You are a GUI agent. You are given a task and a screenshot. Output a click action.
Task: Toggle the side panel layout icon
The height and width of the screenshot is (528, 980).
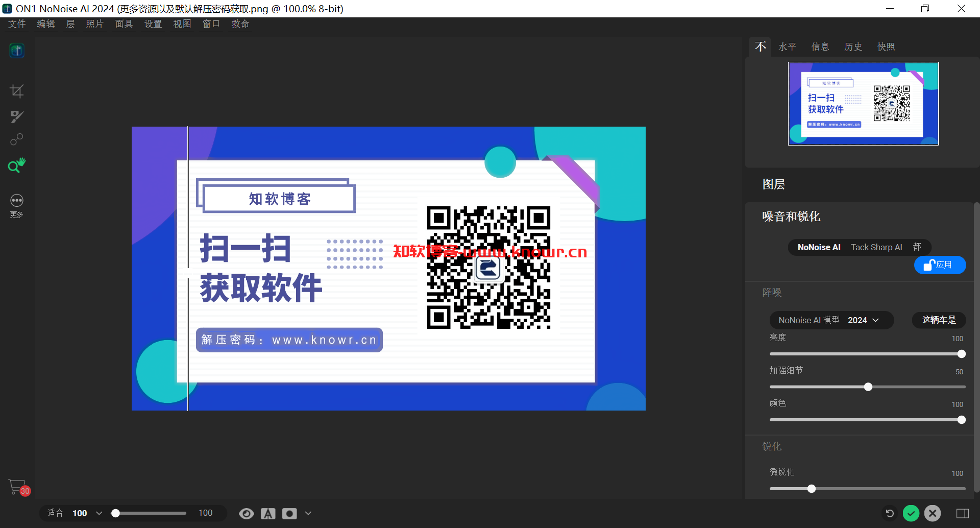[x=963, y=513]
